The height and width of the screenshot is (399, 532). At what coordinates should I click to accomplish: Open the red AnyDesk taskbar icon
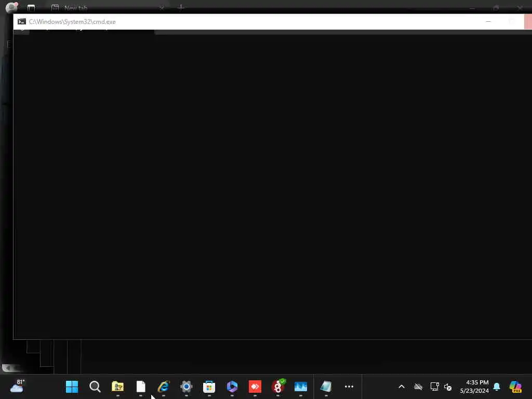tap(255, 387)
